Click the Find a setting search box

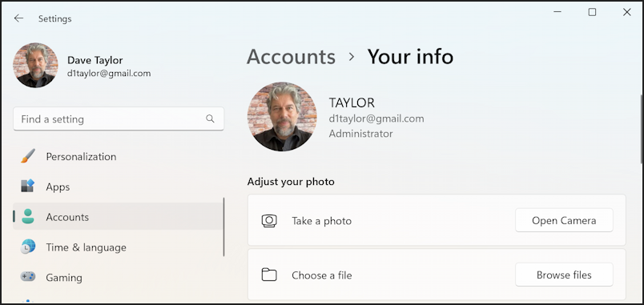(x=119, y=119)
